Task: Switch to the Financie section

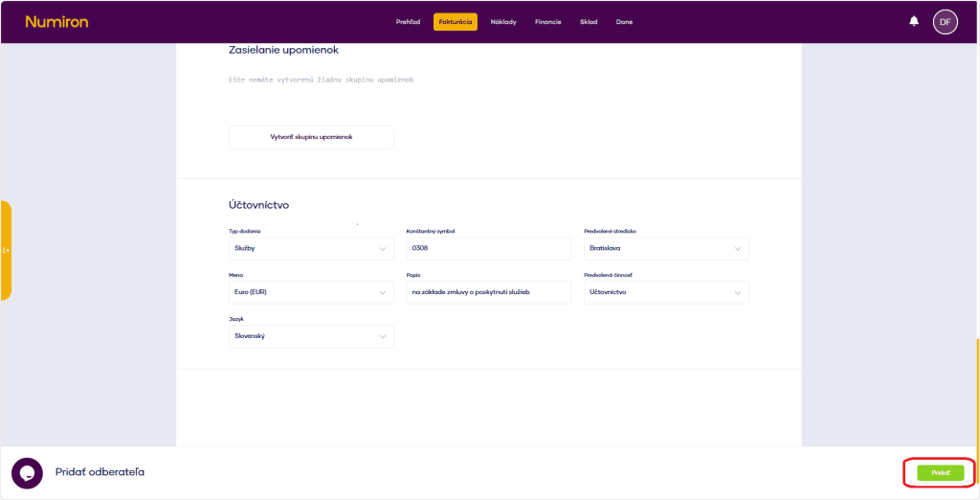Action: click(x=548, y=22)
